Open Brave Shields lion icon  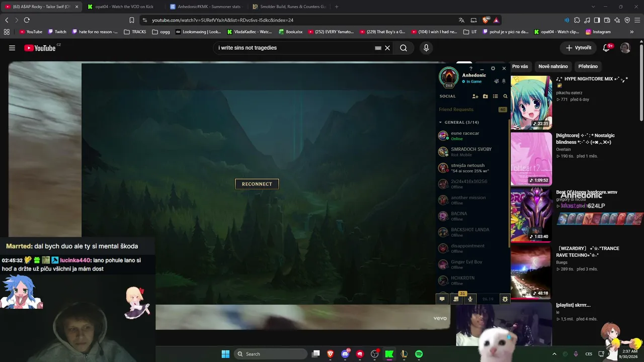click(x=486, y=20)
